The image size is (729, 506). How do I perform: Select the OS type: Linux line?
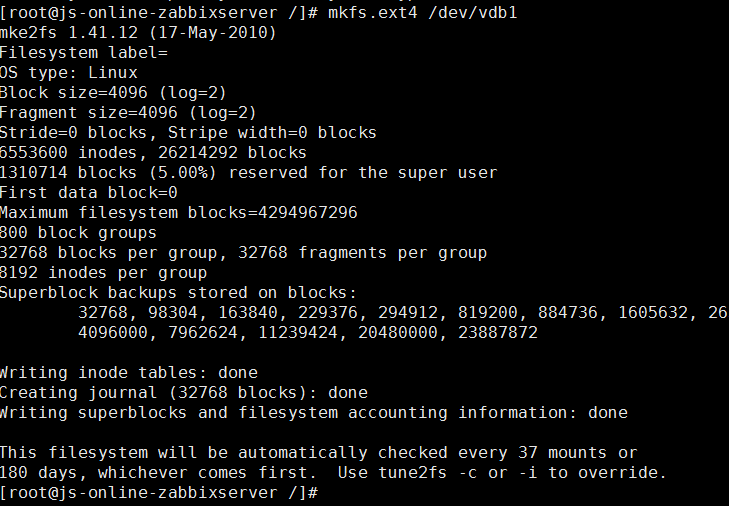tap(69, 73)
